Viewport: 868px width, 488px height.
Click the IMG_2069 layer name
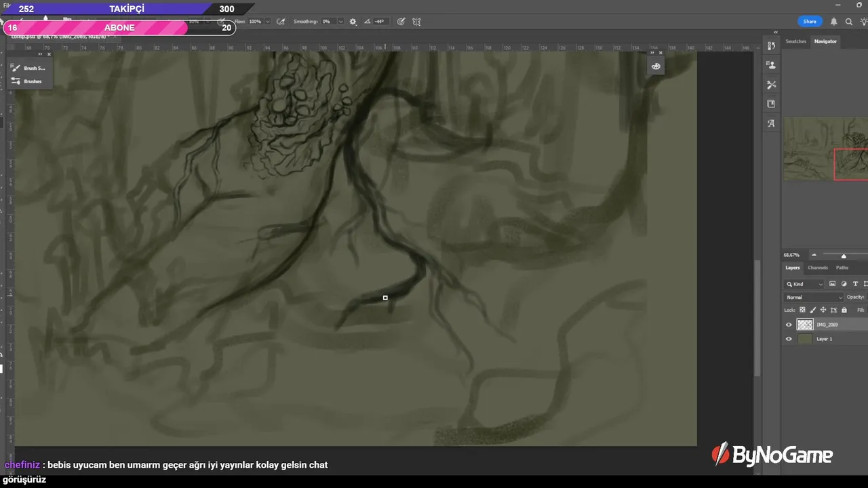pos(827,325)
